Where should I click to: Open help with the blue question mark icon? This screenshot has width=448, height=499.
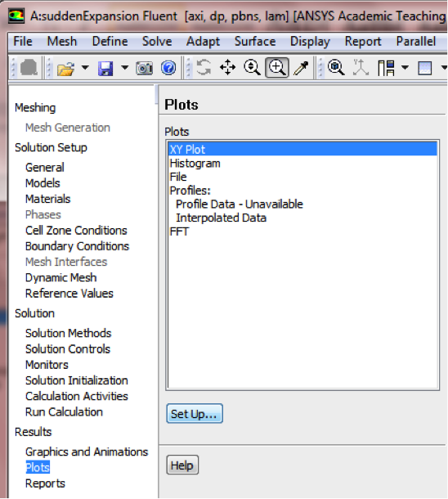click(168, 67)
